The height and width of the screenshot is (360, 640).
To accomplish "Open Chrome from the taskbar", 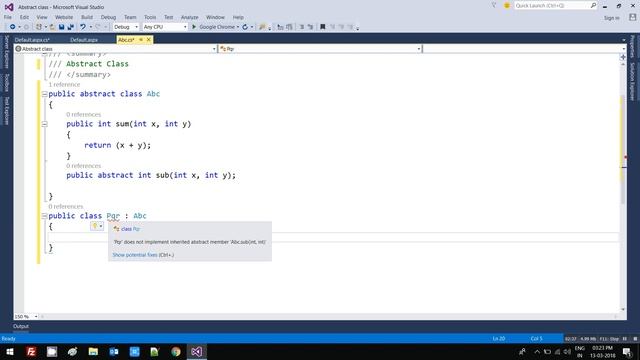I will pyautogui.click(x=176, y=351).
